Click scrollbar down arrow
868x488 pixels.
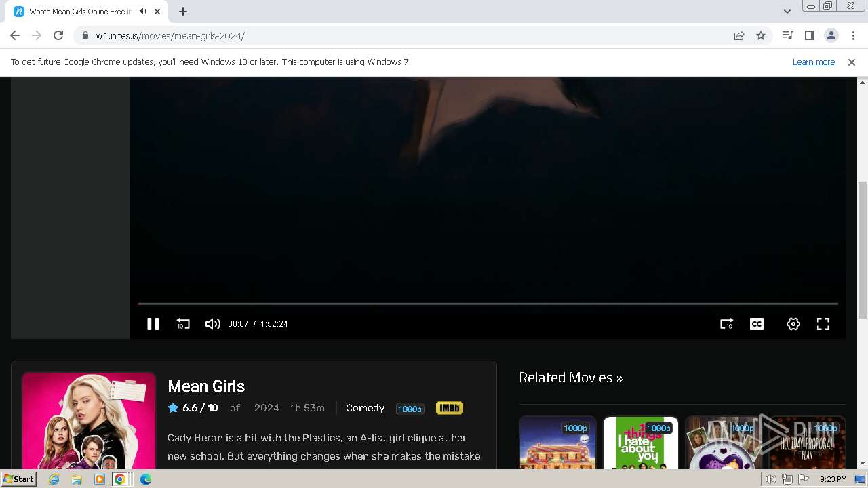click(x=862, y=464)
